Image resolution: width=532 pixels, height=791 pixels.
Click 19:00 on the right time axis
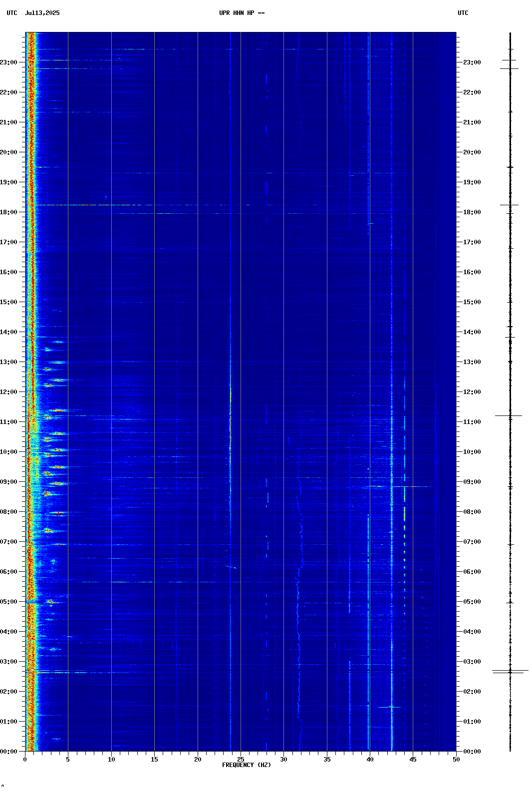coord(472,182)
